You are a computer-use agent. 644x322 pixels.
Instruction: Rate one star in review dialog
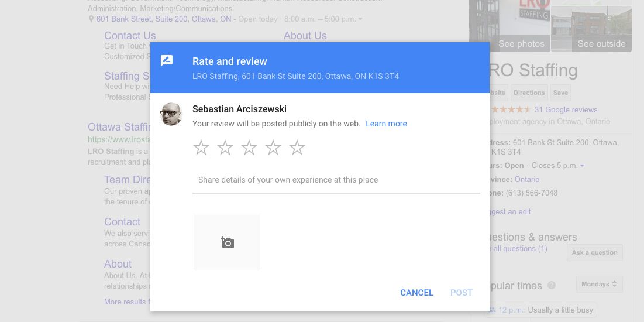click(x=201, y=148)
